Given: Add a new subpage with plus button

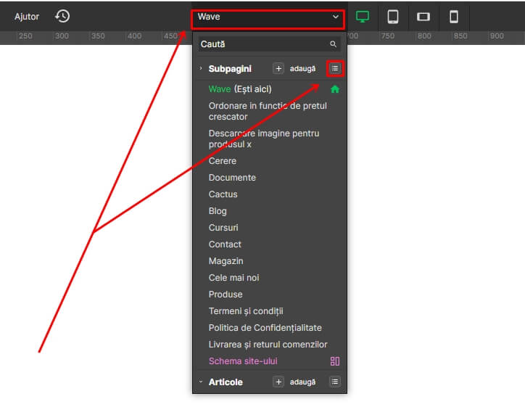Looking at the screenshot, I should coord(278,68).
